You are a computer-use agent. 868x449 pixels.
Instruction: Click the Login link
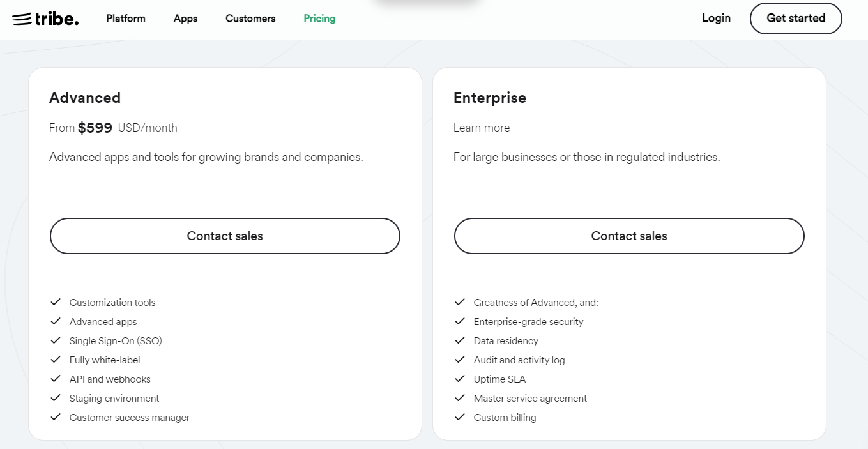pos(716,18)
